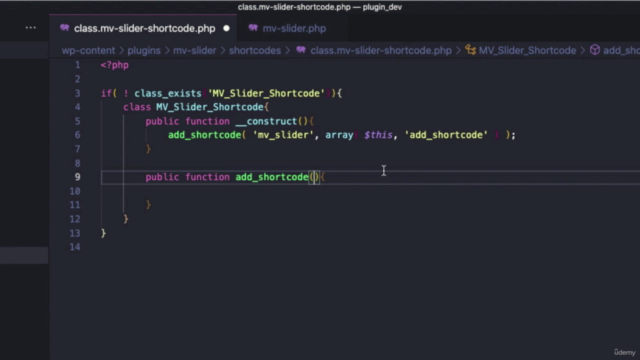Viewport: 640px width, 360px height.
Task: Open plugins breadcrumb folder
Action: point(144,51)
